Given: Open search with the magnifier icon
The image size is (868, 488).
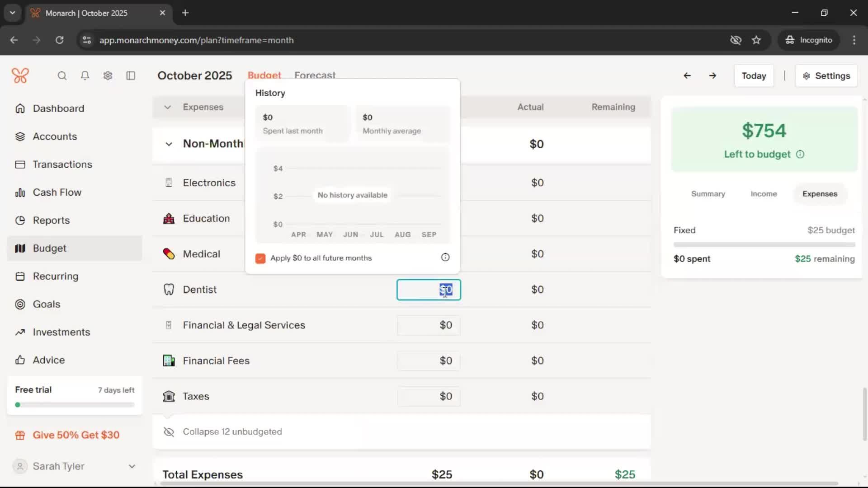Looking at the screenshot, I should coord(62,75).
